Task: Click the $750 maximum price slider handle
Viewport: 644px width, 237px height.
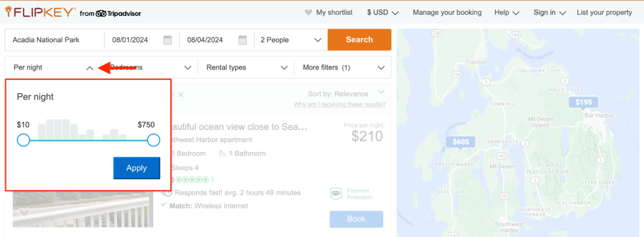Action: (x=153, y=140)
